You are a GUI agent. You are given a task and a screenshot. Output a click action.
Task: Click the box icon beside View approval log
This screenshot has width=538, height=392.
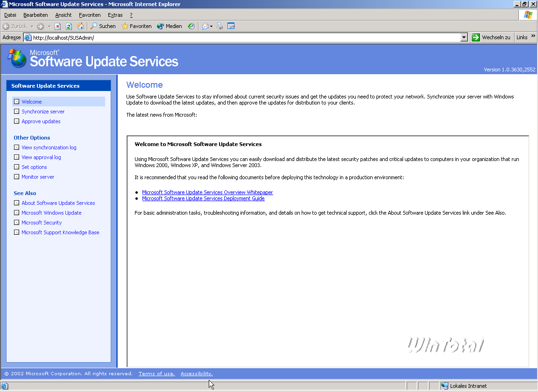16,157
